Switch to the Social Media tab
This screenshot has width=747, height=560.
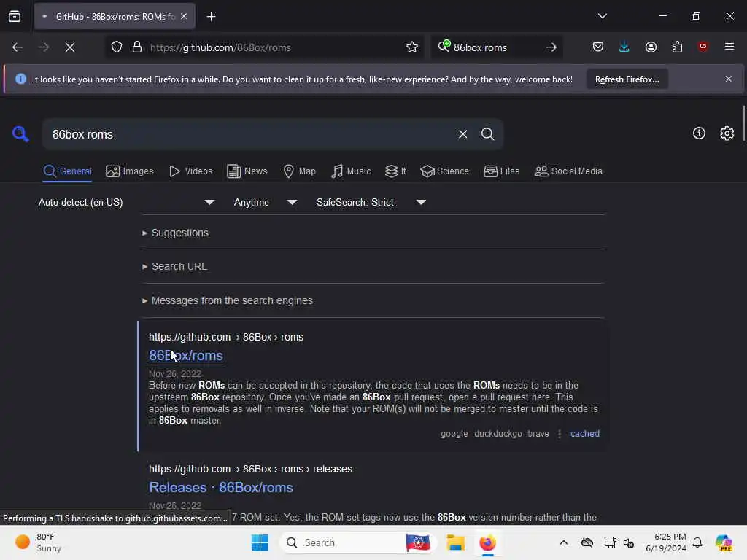(x=568, y=171)
